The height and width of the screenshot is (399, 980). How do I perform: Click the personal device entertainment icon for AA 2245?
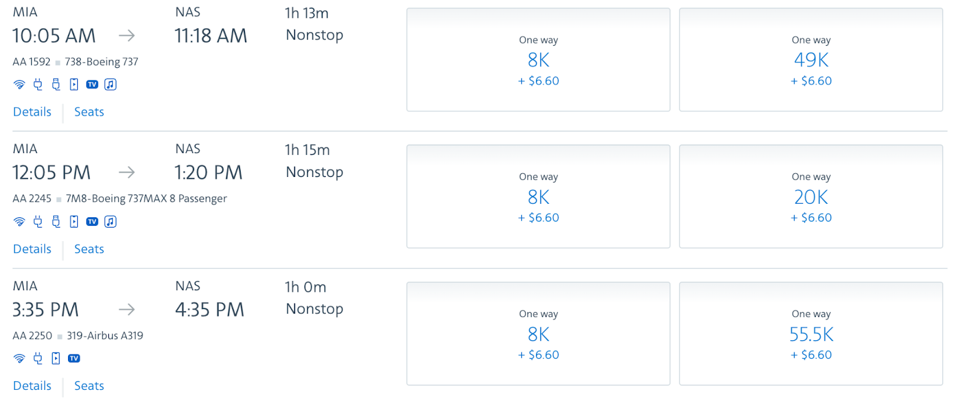point(74,222)
